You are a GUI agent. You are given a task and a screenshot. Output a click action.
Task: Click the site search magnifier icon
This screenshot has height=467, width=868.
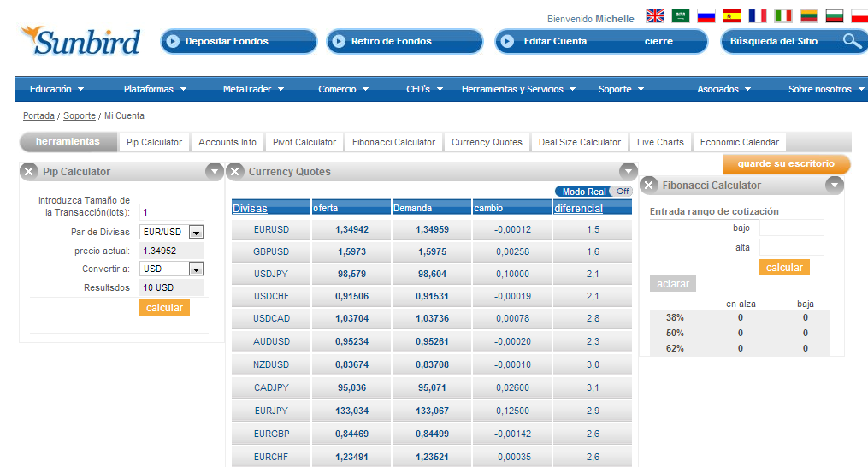point(852,41)
